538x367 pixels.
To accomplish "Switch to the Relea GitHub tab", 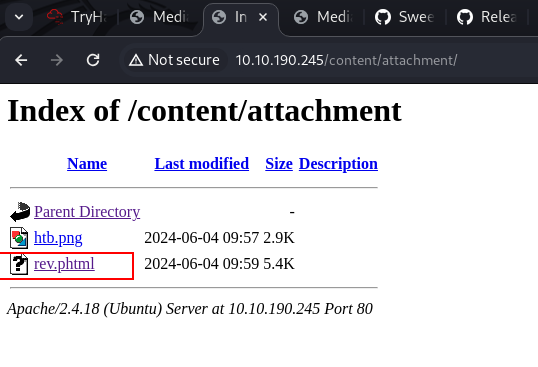I will pyautogui.click(x=487, y=16).
